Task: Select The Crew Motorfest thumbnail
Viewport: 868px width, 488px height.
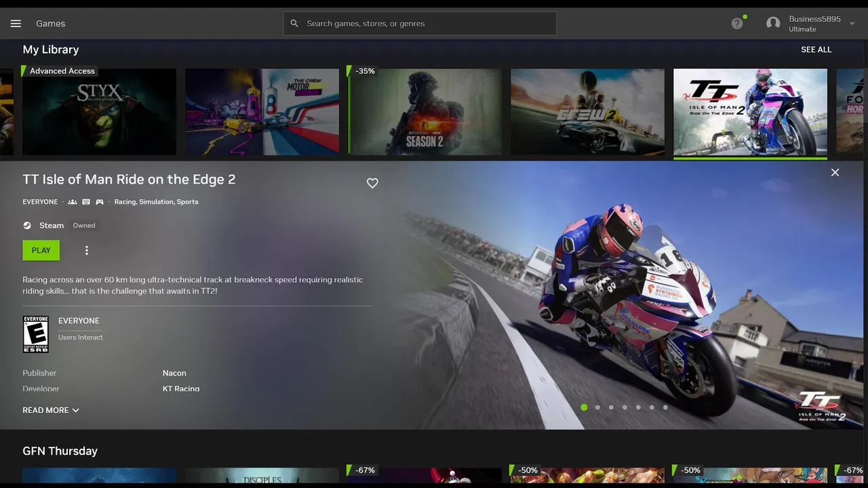Action: tap(262, 112)
